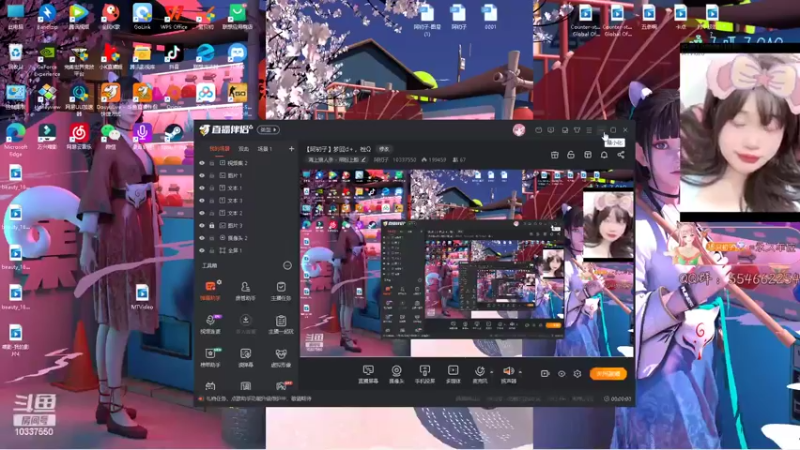Click the 麦克风 microphone icon
Screen dimensions: 800x450
click(x=480, y=371)
